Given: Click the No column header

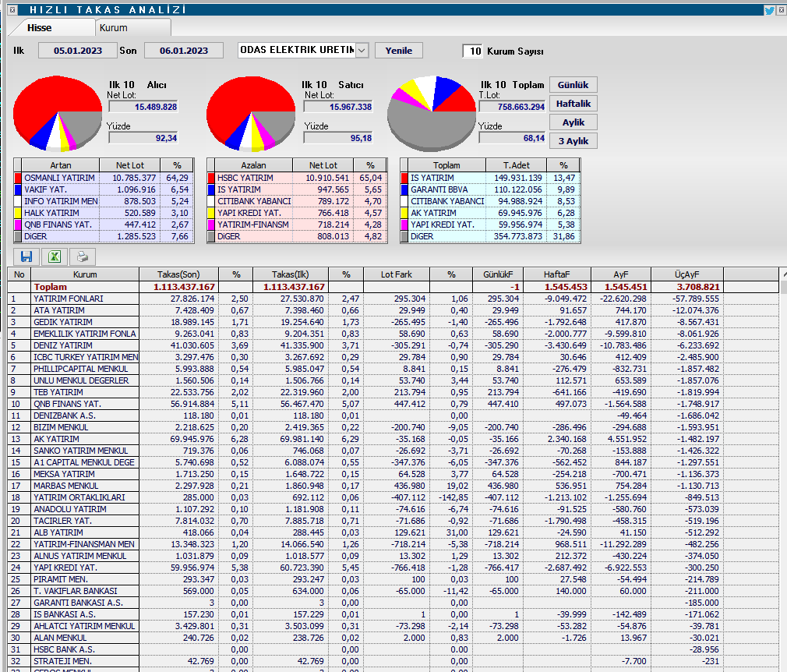Looking at the screenshot, I should [19, 274].
